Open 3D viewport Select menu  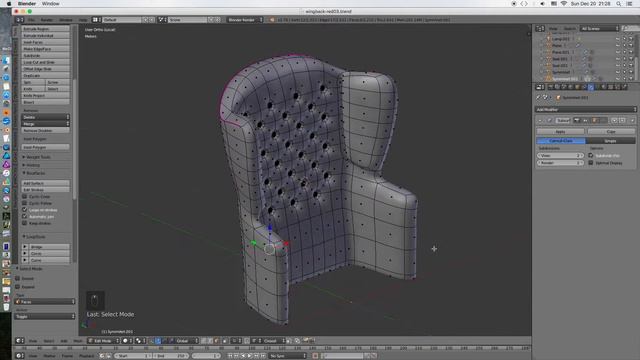coord(49,341)
